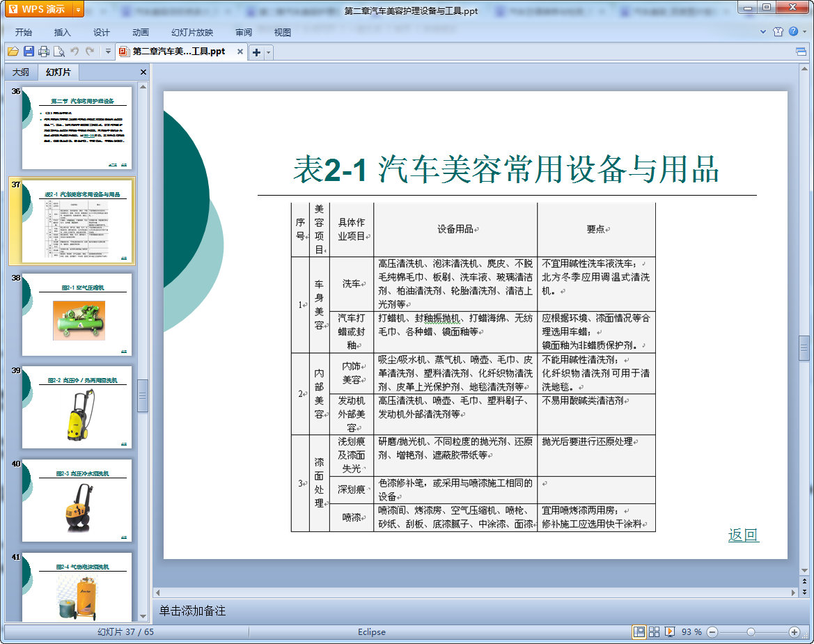Select slide 37 thumbnail 表2-1

pos(77,221)
